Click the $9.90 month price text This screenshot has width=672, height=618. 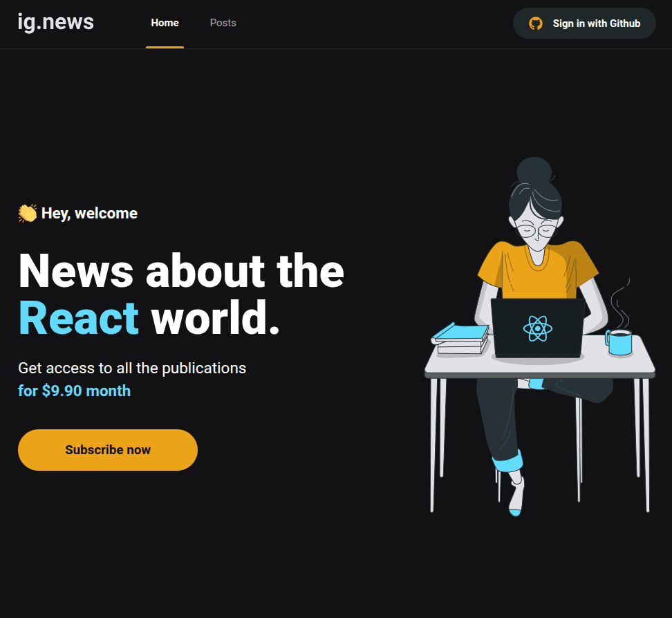[74, 391]
